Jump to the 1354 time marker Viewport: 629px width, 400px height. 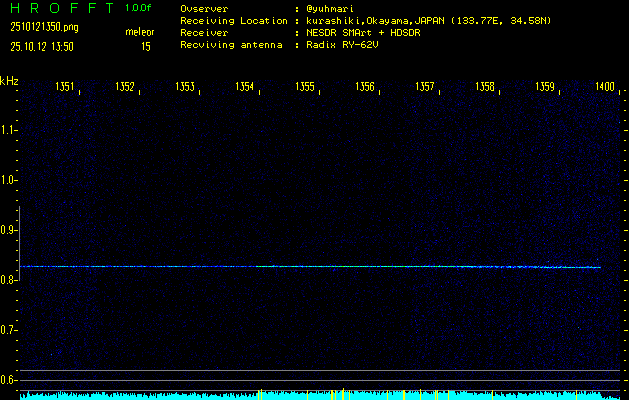coord(244,88)
